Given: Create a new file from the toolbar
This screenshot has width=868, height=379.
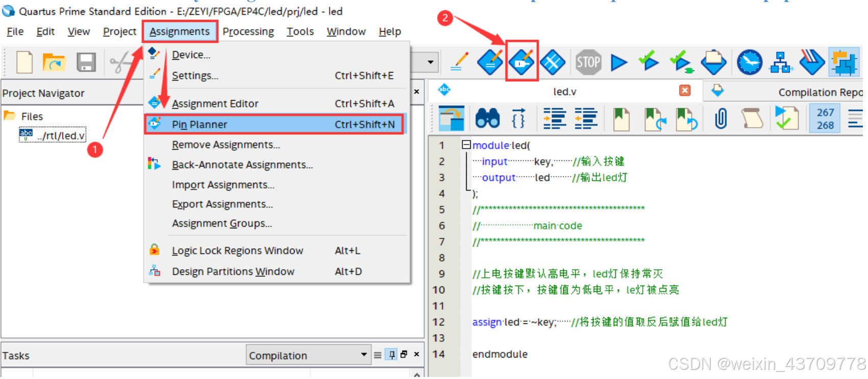Looking at the screenshot, I should click(24, 63).
